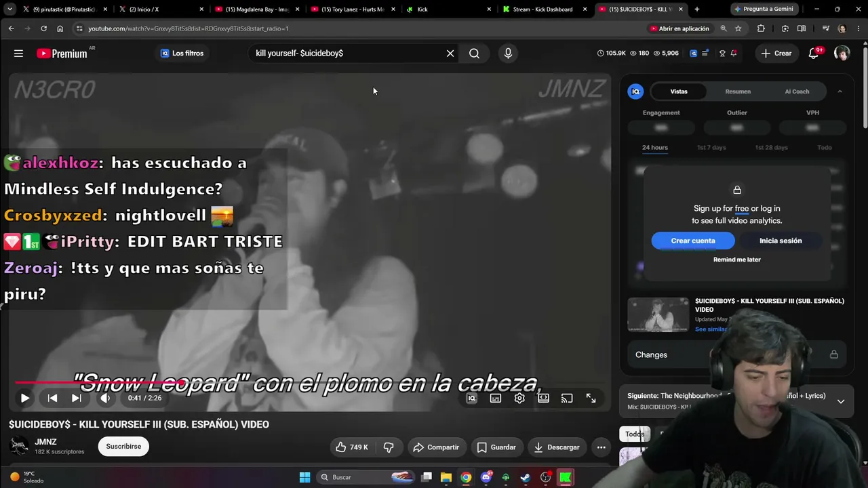
Task: Skip to the previous video
Action: (x=52, y=399)
